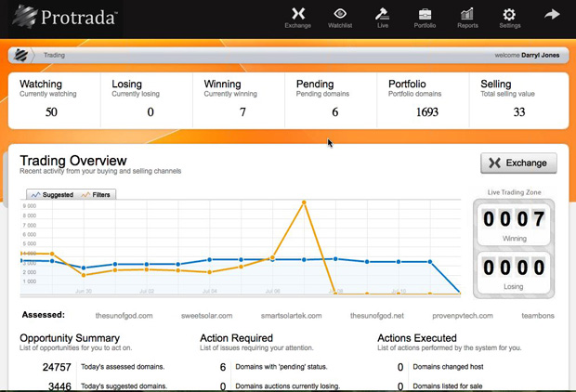Click the 24757 assessed domains count
576x392 pixels.
click(x=57, y=367)
